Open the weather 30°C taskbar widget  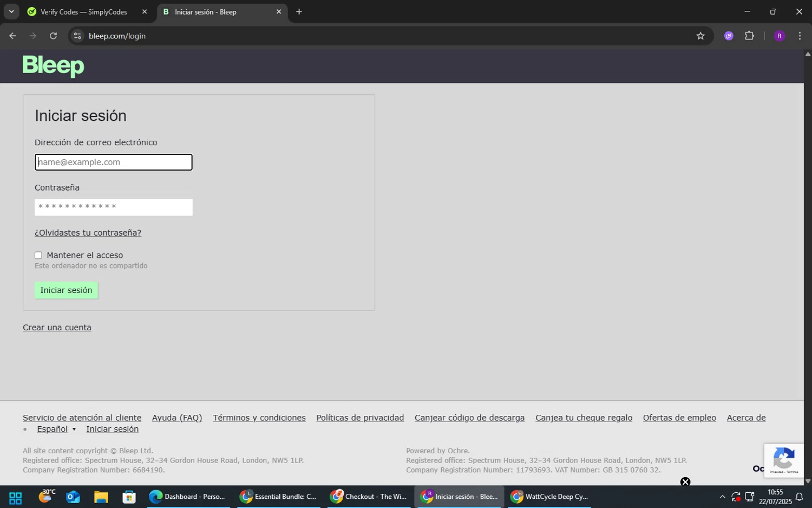[47, 497]
